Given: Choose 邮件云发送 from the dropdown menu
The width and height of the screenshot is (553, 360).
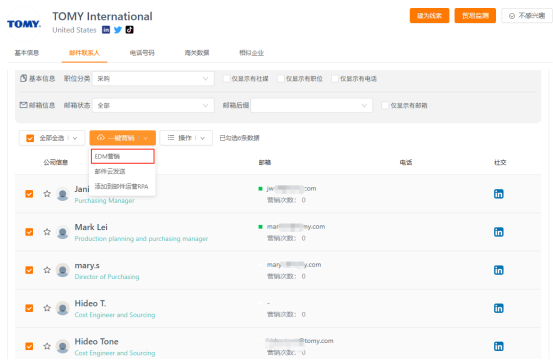Looking at the screenshot, I should click(122, 171).
